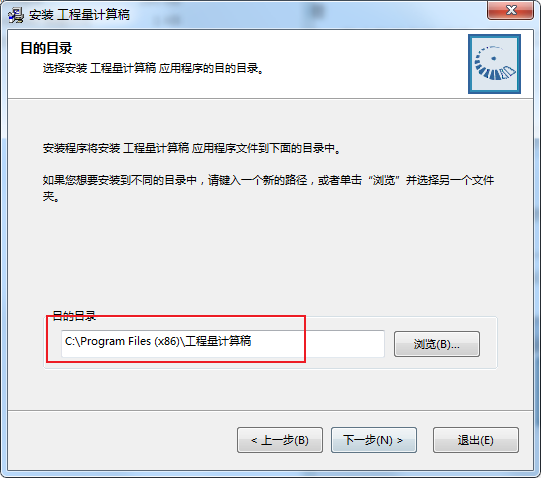The image size is (541, 478).
Task: Click the bold 目的目录 page heading
Action: point(46,48)
